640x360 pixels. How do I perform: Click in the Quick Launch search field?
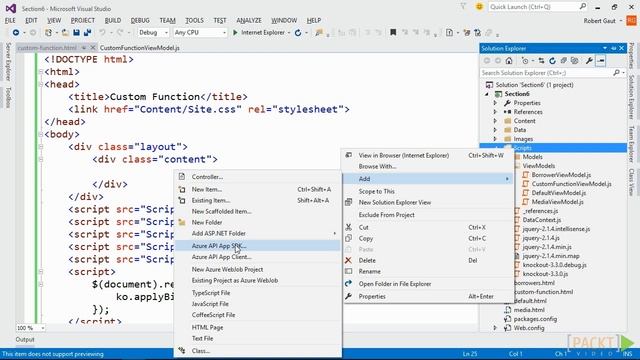(x=533, y=7)
